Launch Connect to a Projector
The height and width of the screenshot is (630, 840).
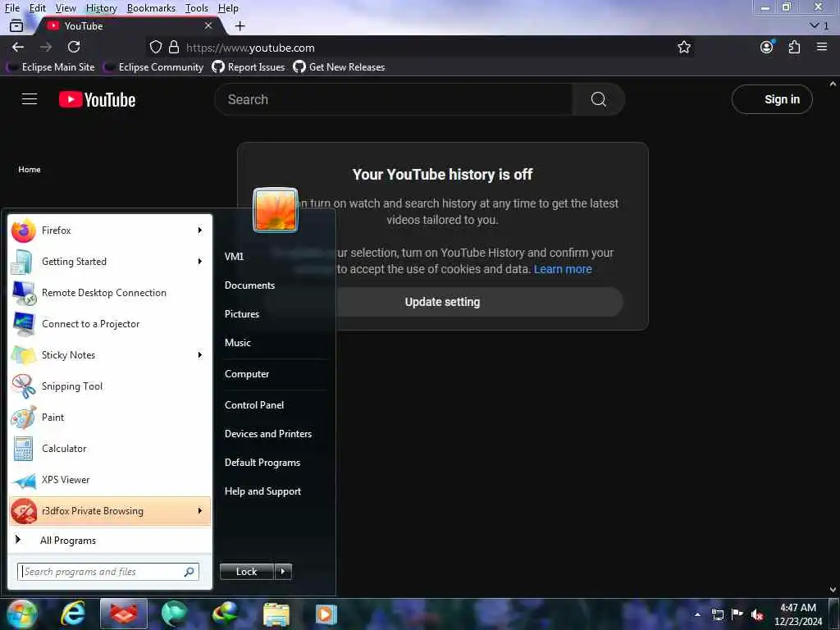coord(110,323)
